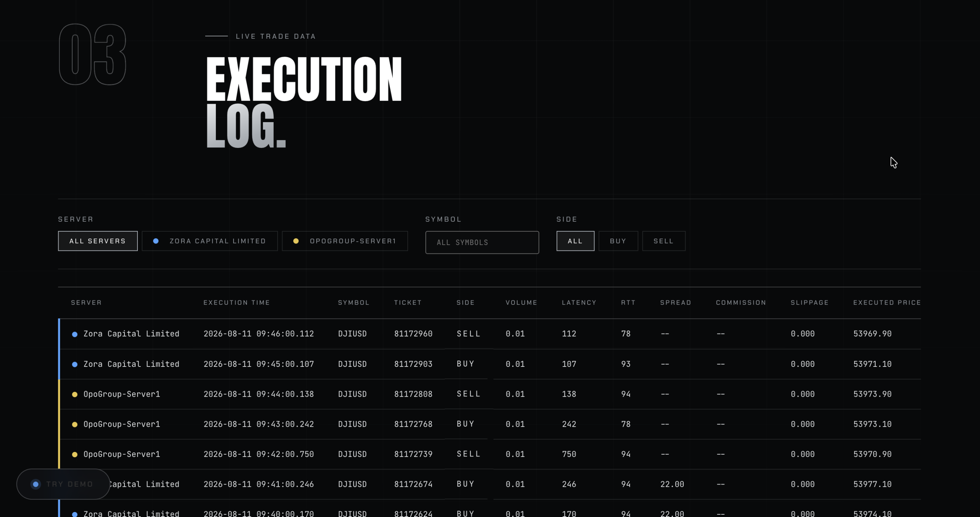This screenshot has width=980, height=517.
Task: Click latency value 138
Action: click(x=569, y=394)
